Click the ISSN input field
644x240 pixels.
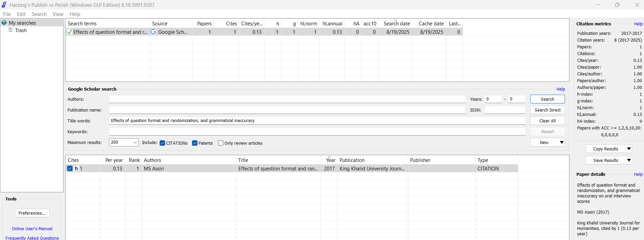(505, 110)
